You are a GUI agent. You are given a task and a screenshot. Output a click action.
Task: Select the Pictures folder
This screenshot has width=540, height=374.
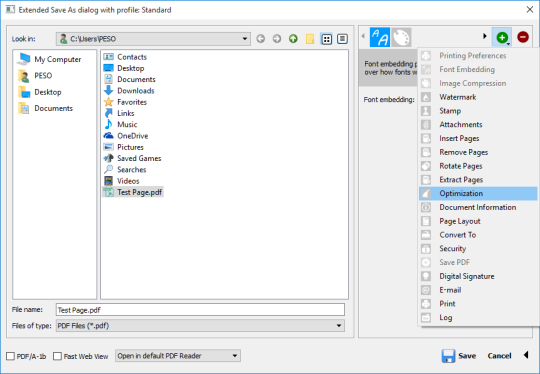[123, 147]
